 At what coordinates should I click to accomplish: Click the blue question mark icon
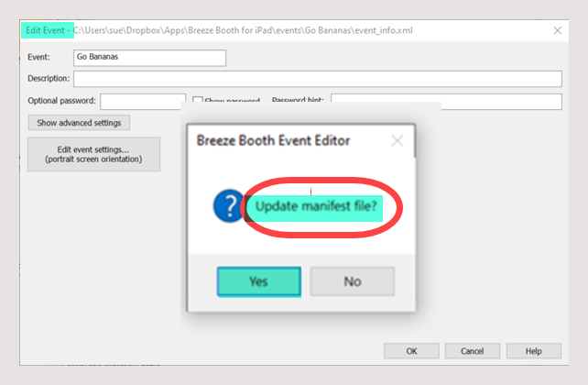228,206
